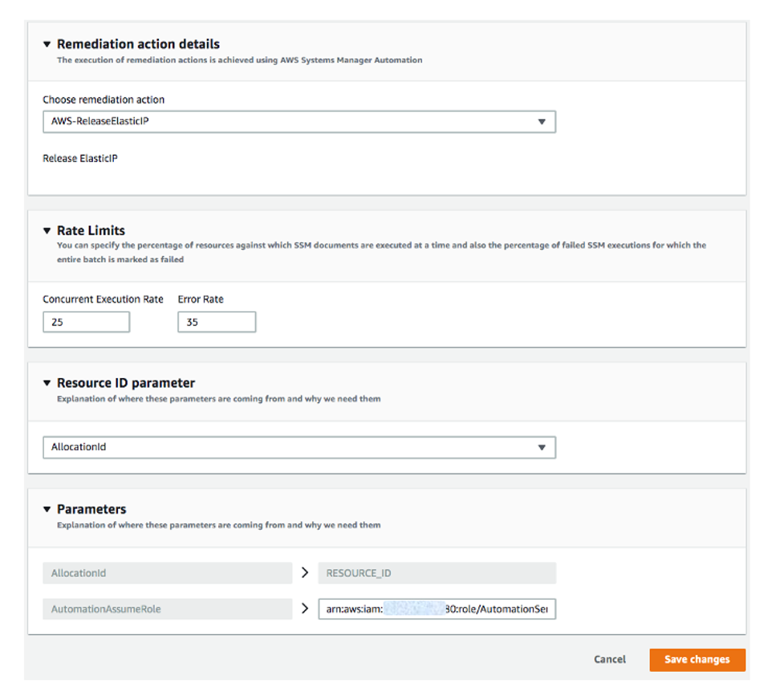Click the RESOURCE_ID value field
Viewport: 784px width, 684px height.
pyautogui.click(x=437, y=572)
